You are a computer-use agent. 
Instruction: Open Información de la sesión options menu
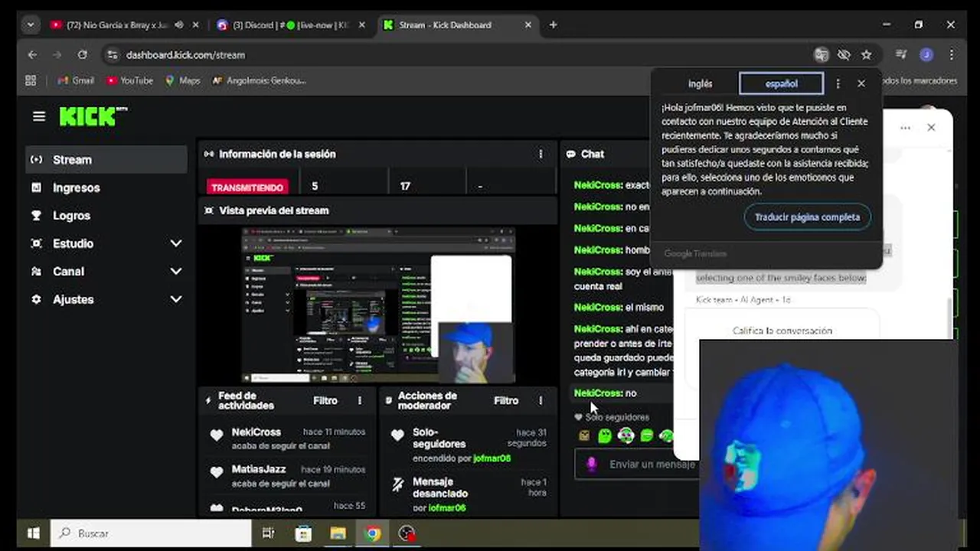[541, 154]
